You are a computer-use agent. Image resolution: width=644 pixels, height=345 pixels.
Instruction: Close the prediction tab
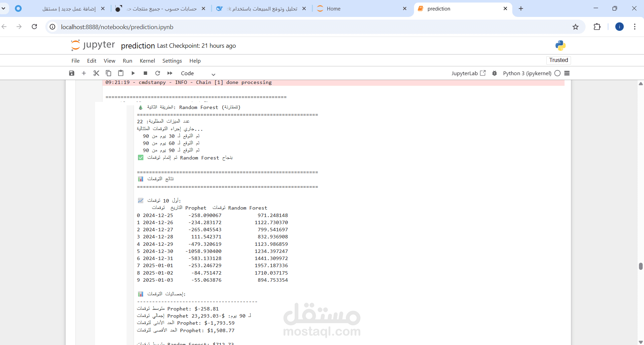point(505,9)
